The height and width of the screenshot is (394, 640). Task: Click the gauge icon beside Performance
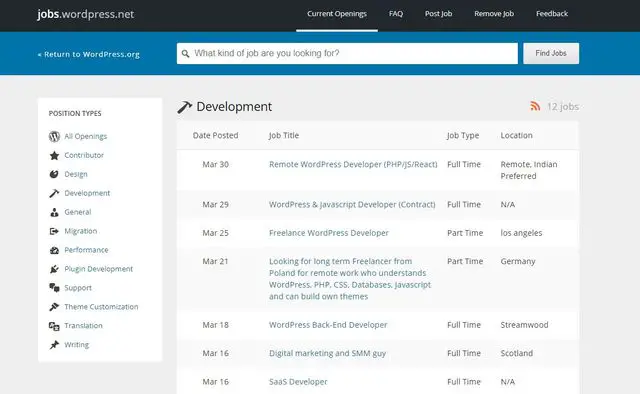pyautogui.click(x=54, y=250)
